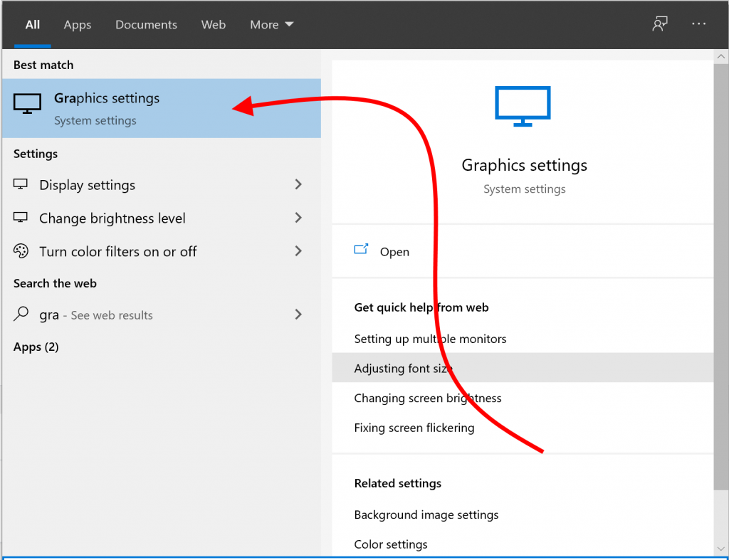729x560 pixels.
Task: Open Change brightness level result
Action: click(x=162, y=218)
